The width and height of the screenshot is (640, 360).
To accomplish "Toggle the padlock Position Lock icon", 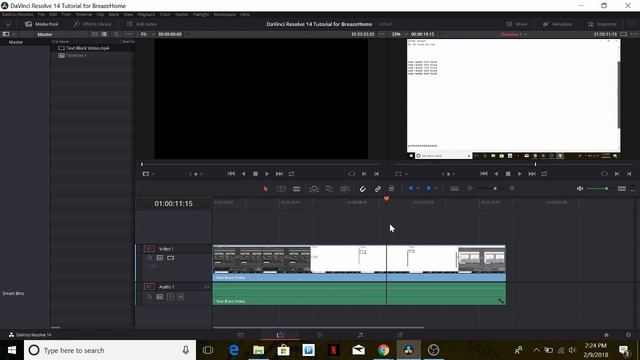I will click(x=391, y=188).
